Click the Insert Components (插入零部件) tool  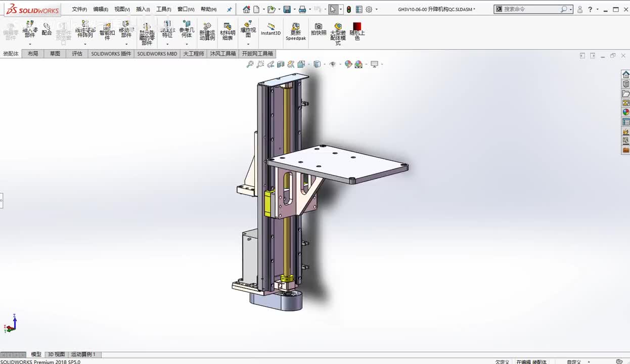click(x=30, y=29)
